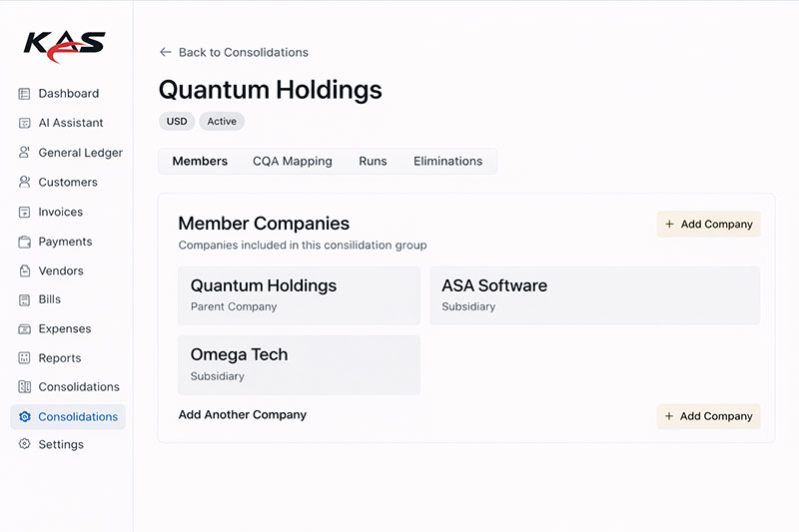Viewport: 799px width, 532px height.
Task: Click the Settings gear icon
Action: pyautogui.click(x=25, y=444)
